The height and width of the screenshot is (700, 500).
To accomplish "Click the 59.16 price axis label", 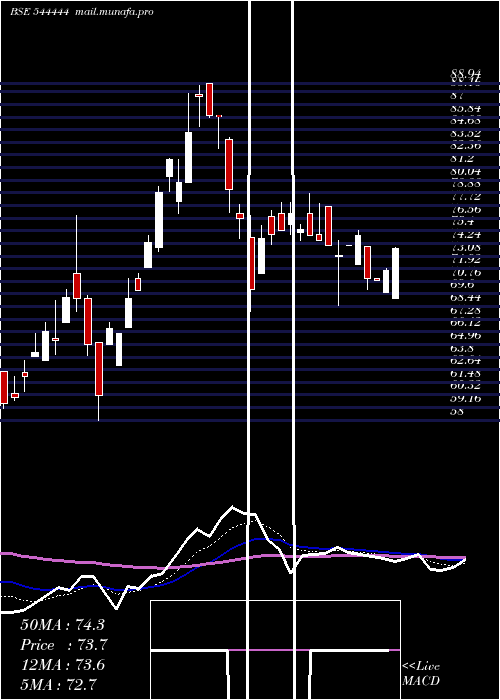I will 465,398.
